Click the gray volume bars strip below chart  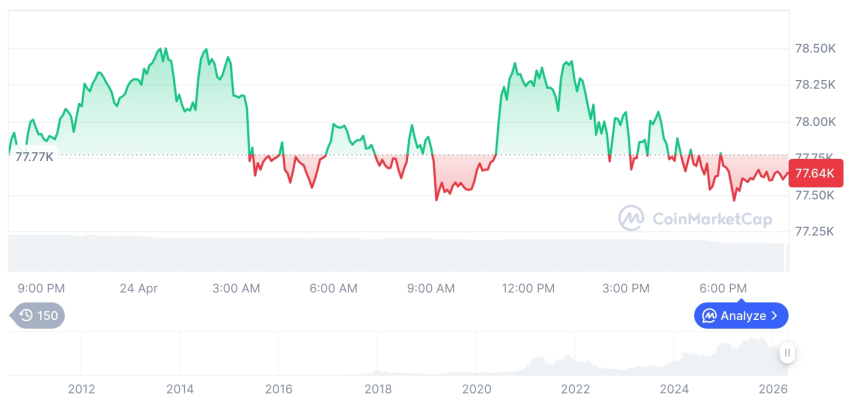[x=400, y=253]
